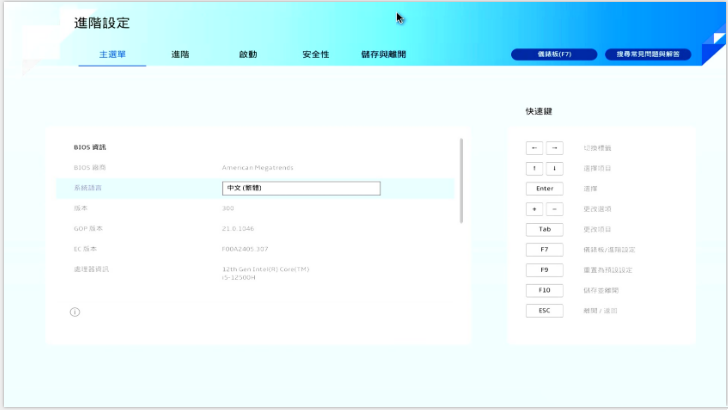Click the GOP 版本 label

coord(88,228)
